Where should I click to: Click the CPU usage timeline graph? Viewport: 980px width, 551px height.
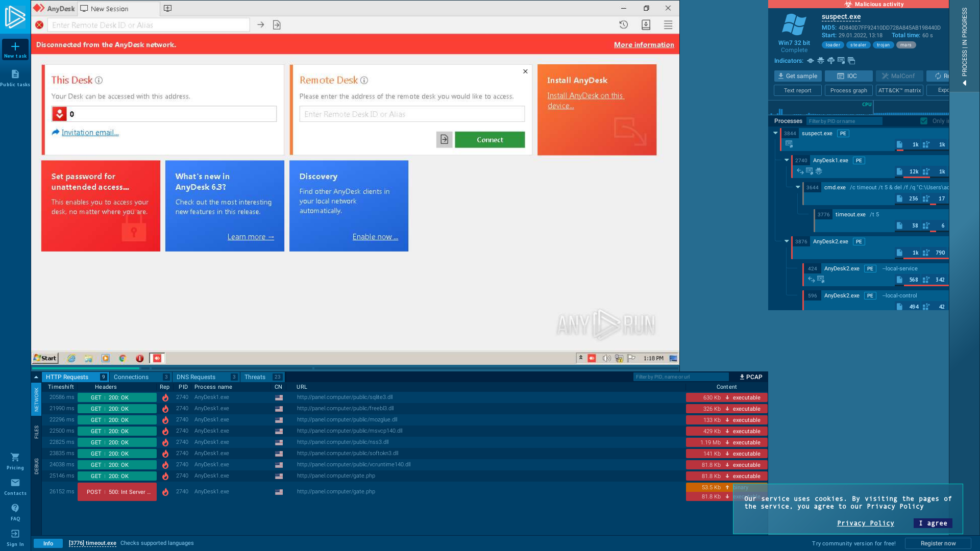tap(859, 108)
